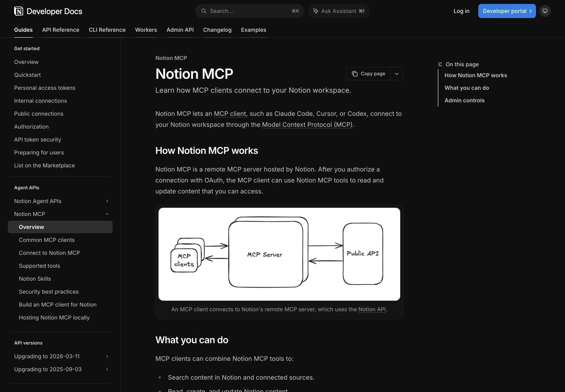Jump to How Notion MCP works
The width and height of the screenshot is (565, 392).
[476, 75]
